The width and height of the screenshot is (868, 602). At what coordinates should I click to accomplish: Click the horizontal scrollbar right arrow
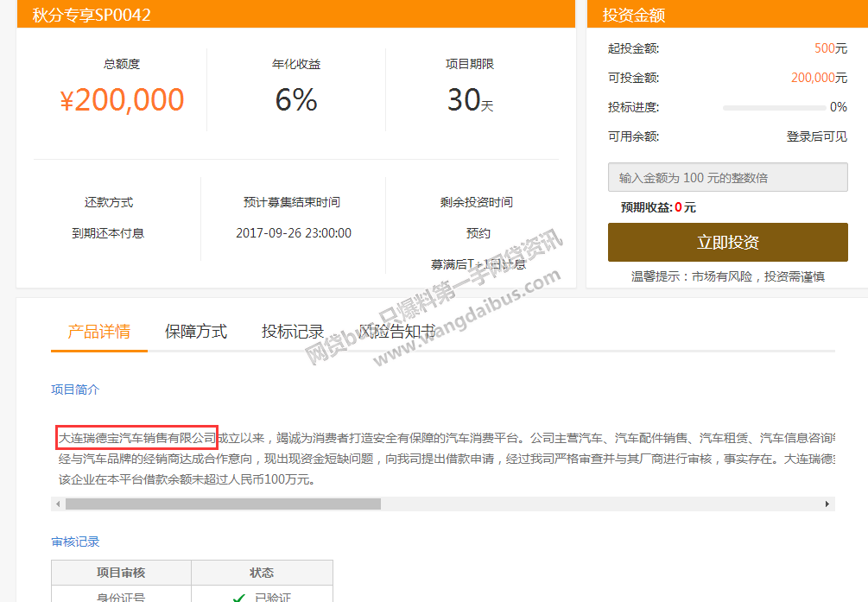click(x=827, y=504)
